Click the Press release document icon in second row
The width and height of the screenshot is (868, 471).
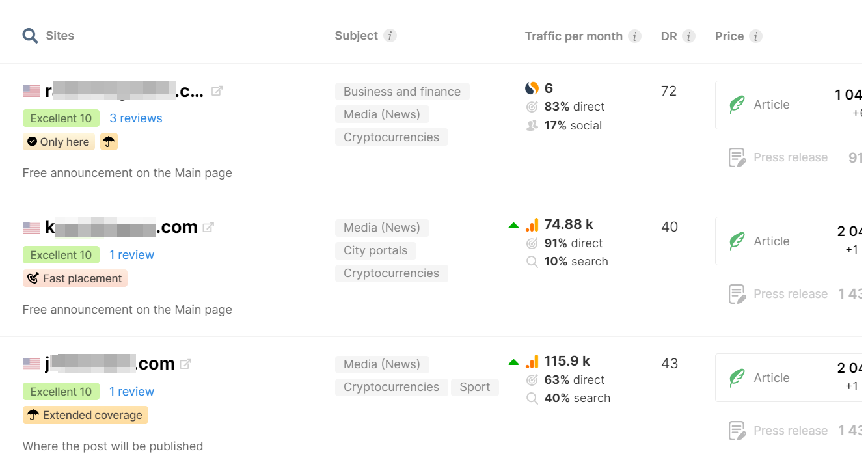click(737, 293)
